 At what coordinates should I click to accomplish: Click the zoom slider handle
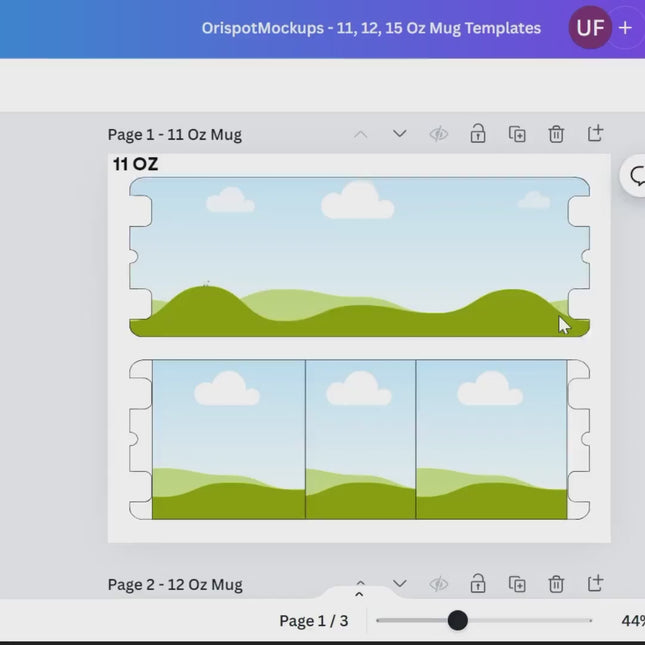[457, 621]
